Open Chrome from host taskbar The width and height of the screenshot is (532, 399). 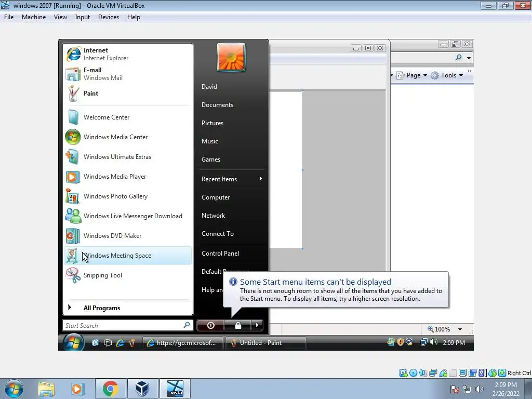click(111, 389)
